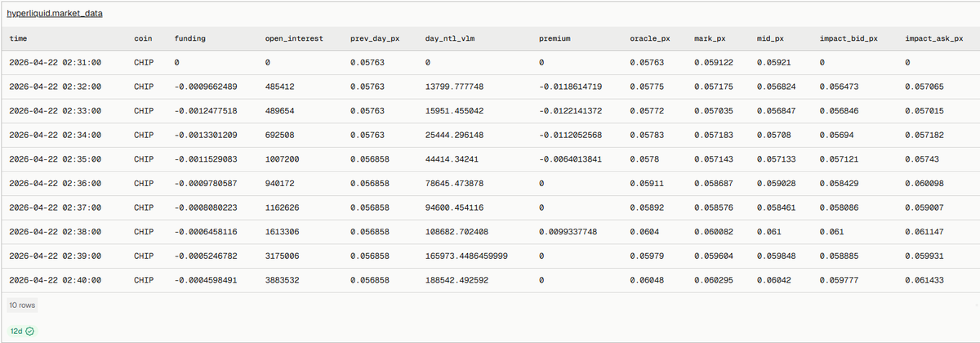Select the impact_ask_px column header
Image resolution: width=980 pixels, height=343 pixels.
[x=934, y=38]
